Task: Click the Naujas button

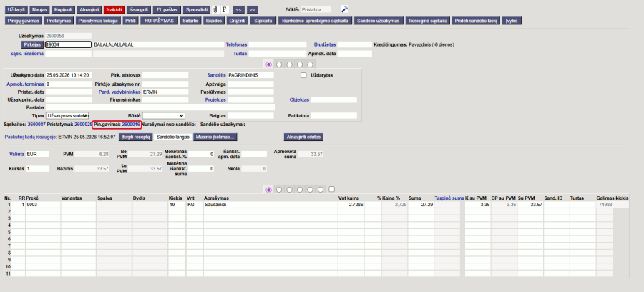Action: point(39,9)
